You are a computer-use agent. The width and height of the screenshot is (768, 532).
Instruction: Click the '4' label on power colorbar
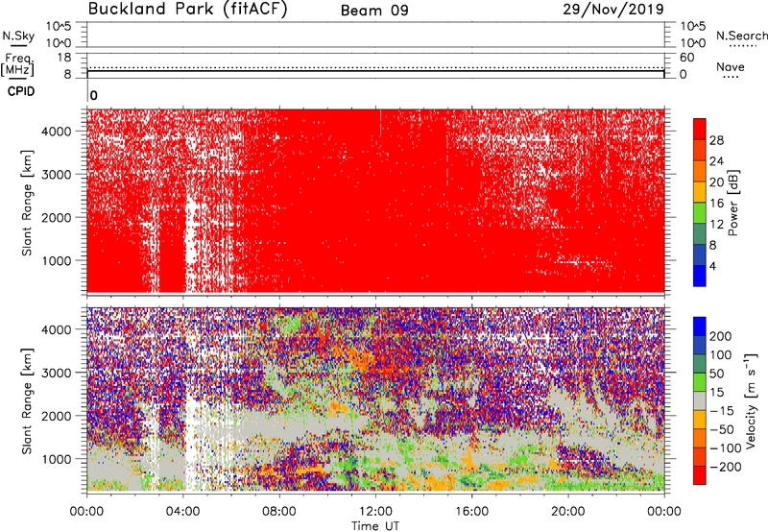coord(713,267)
